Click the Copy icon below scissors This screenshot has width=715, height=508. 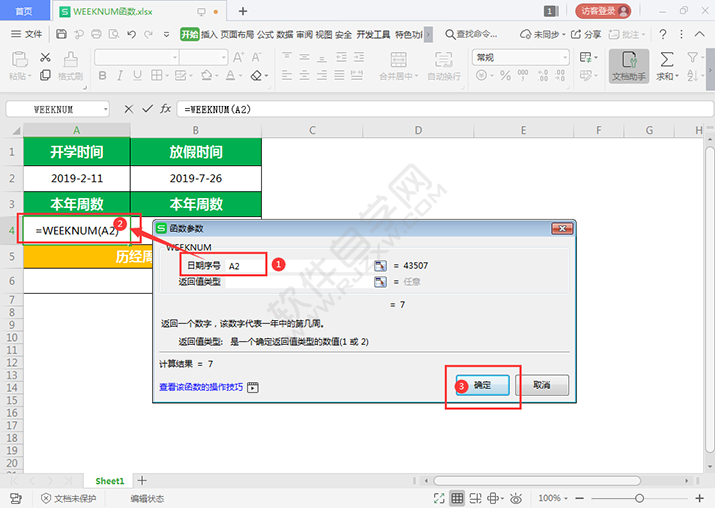coord(45,75)
